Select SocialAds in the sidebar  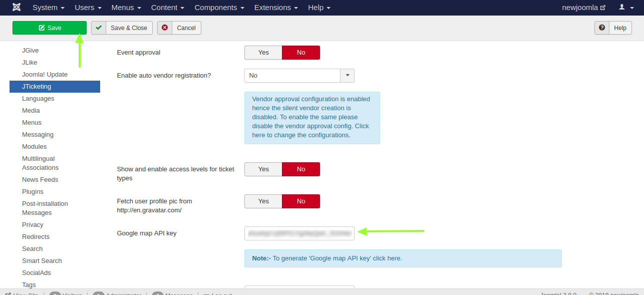point(37,273)
